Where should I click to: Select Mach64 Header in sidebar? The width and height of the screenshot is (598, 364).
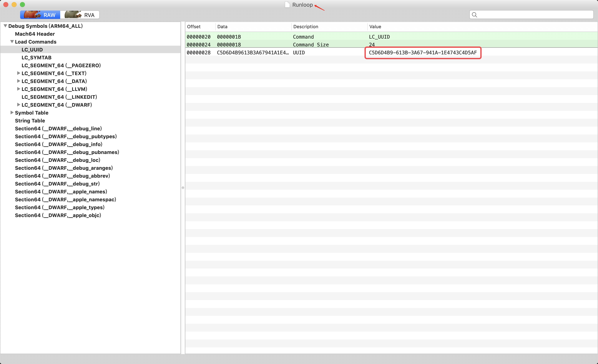[35, 34]
